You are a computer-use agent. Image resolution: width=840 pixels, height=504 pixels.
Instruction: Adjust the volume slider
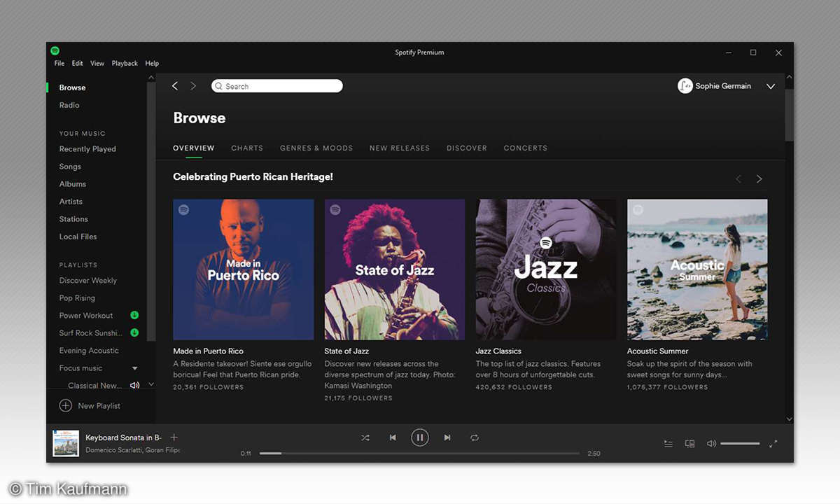click(x=740, y=444)
